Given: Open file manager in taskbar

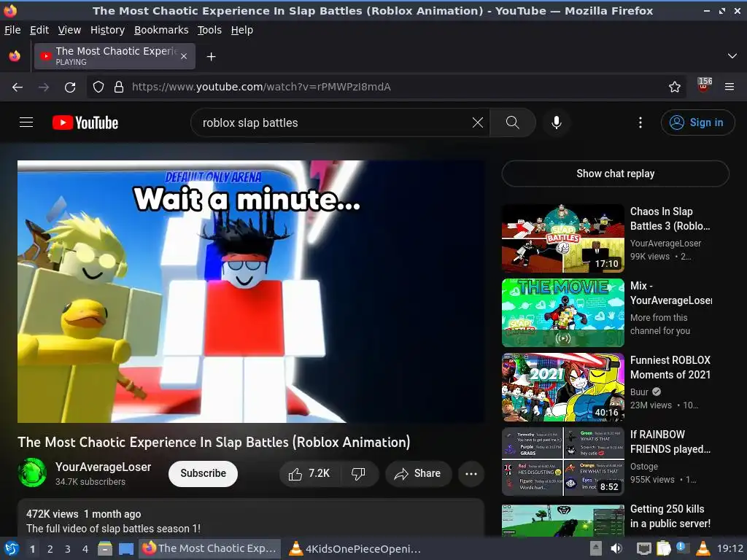Looking at the screenshot, I should (x=105, y=548).
